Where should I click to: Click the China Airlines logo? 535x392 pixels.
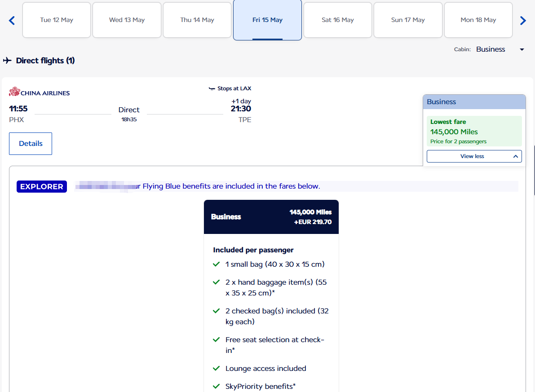coord(39,92)
